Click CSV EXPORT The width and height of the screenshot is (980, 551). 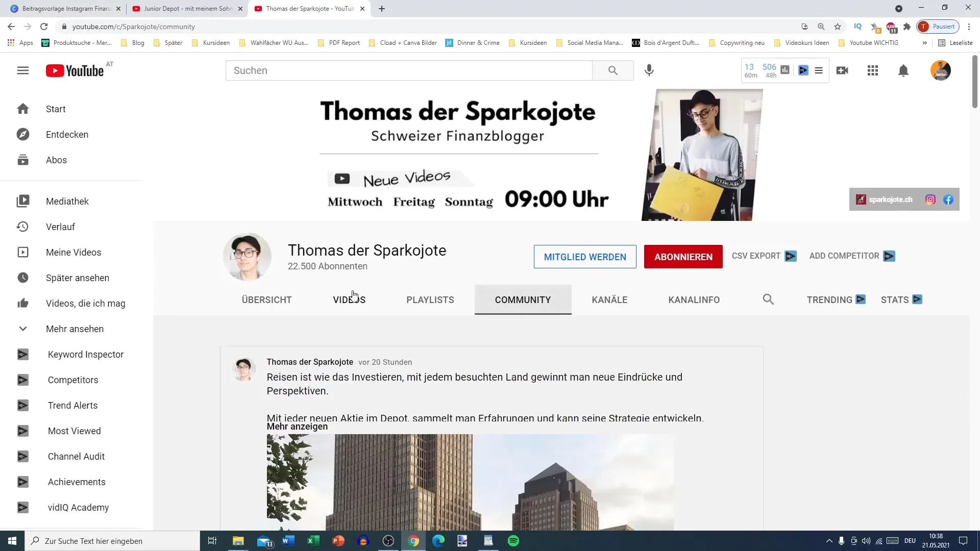click(764, 256)
